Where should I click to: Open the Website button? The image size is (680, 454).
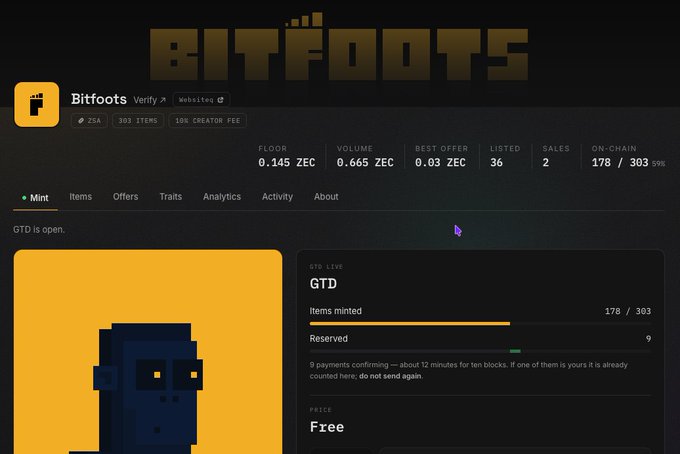click(201, 100)
